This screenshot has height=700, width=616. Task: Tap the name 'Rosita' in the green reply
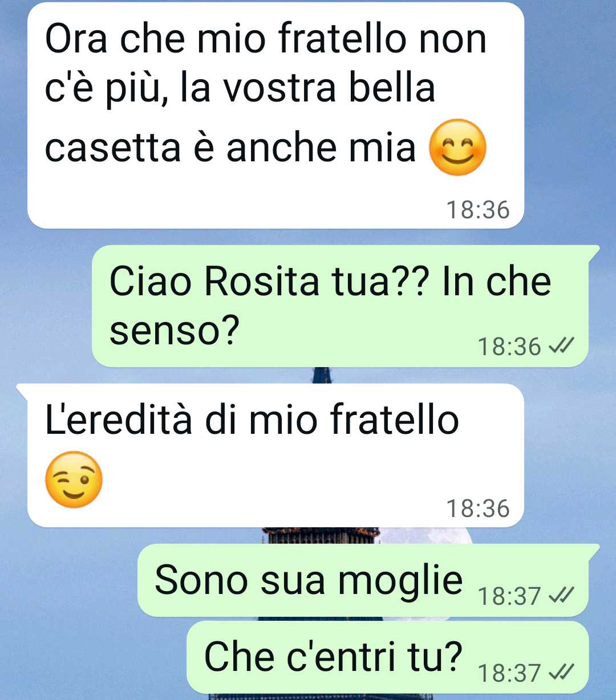point(262,282)
